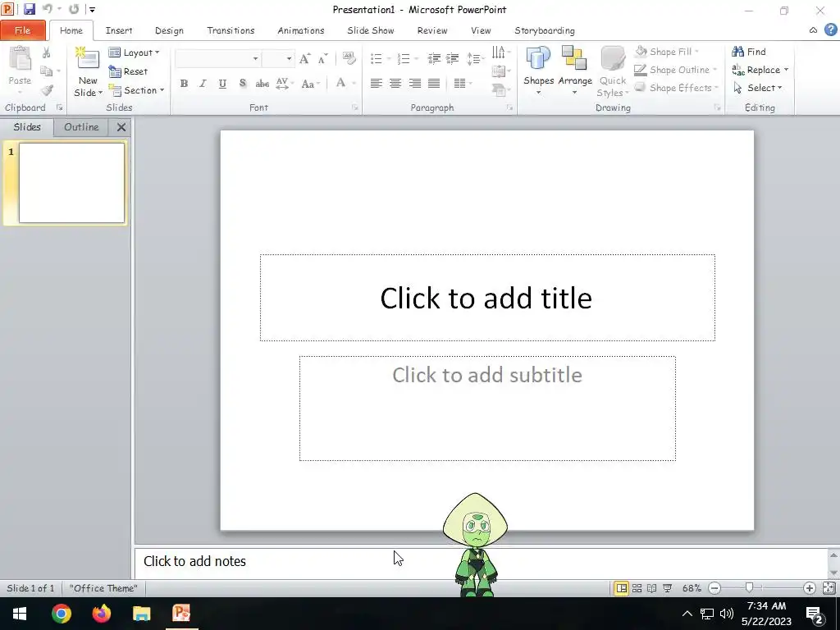The image size is (840, 630).
Task: Switch to the Insert tab
Action: (x=119, y=30)
